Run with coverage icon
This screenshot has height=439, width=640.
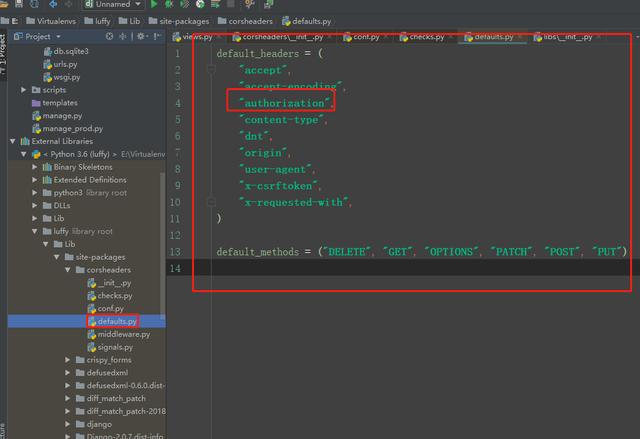point(184,4)
